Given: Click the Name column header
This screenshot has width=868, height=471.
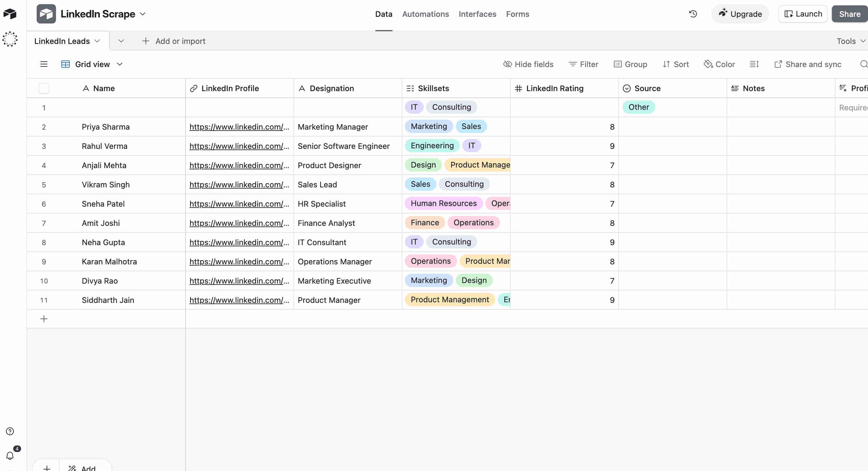Looking at the screenshot, I should click(x=132, y=88).
